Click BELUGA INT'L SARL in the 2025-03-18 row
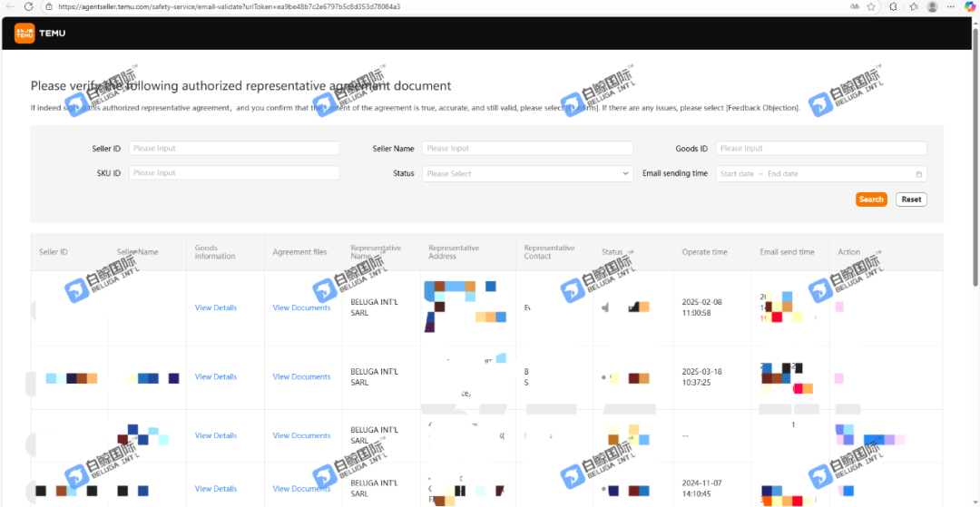This screenshot has width=980, height=507. [x=375, y=376]
